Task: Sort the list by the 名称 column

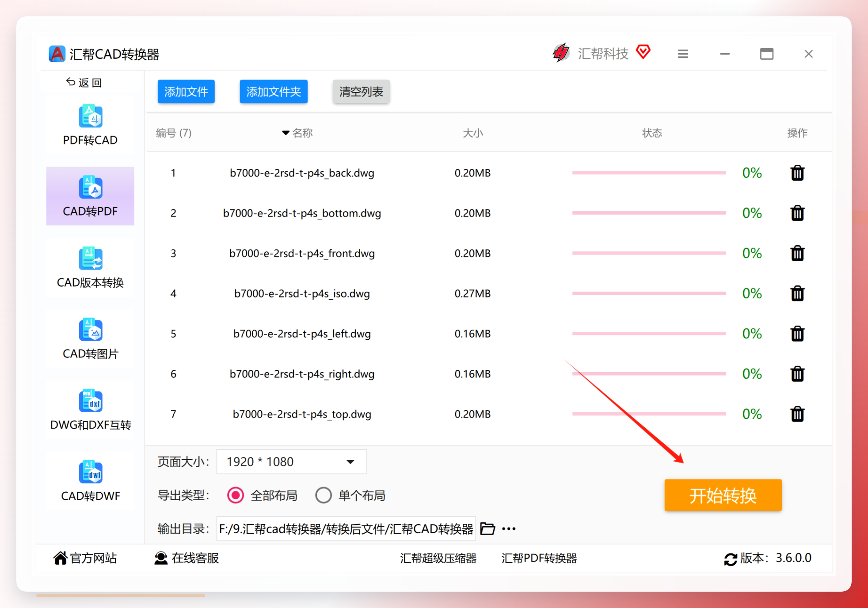Action: click(x=297, y=133)
